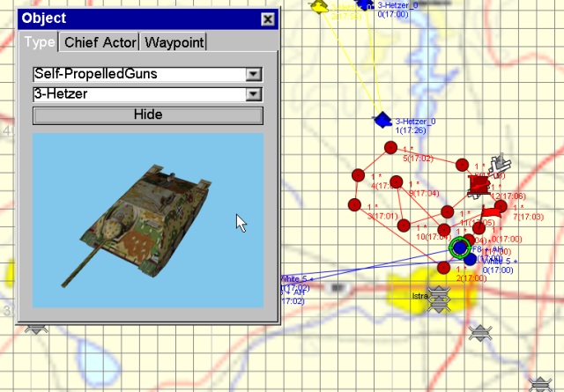The height and width of the screenshot is (392, 564).
Task: Click the Hetzer 3D preview image
Action: [x=148, y=220]
